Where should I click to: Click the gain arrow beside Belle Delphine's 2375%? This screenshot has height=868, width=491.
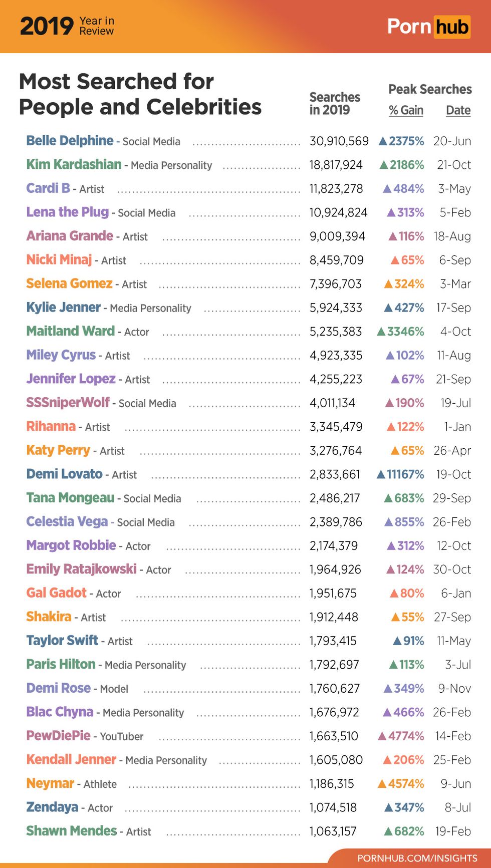pos(383,141)
